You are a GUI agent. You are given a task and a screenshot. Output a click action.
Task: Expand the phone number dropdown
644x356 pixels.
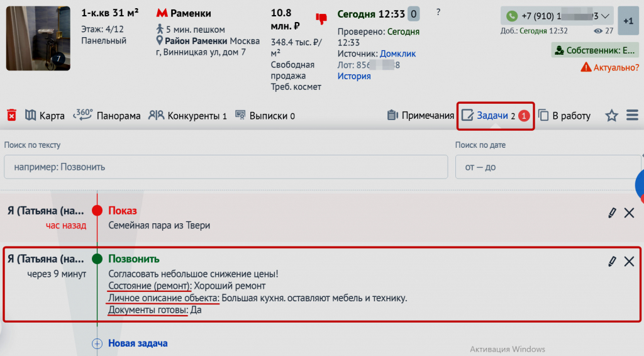point(606,16)
